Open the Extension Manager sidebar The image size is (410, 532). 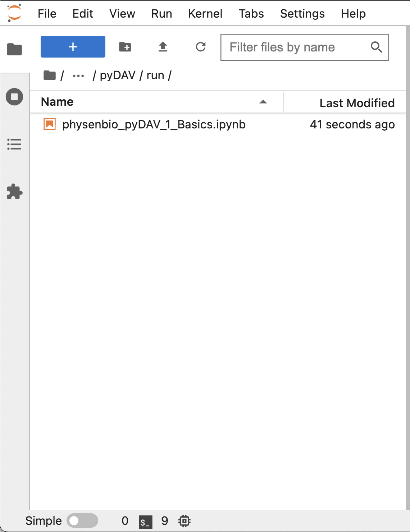point(14,192)
